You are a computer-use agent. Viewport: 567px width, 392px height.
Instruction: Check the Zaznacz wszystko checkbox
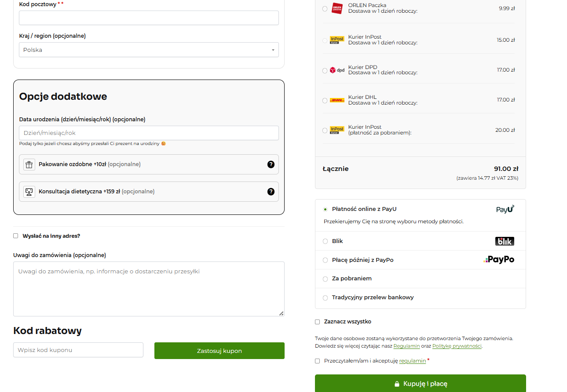click(318, 322)
